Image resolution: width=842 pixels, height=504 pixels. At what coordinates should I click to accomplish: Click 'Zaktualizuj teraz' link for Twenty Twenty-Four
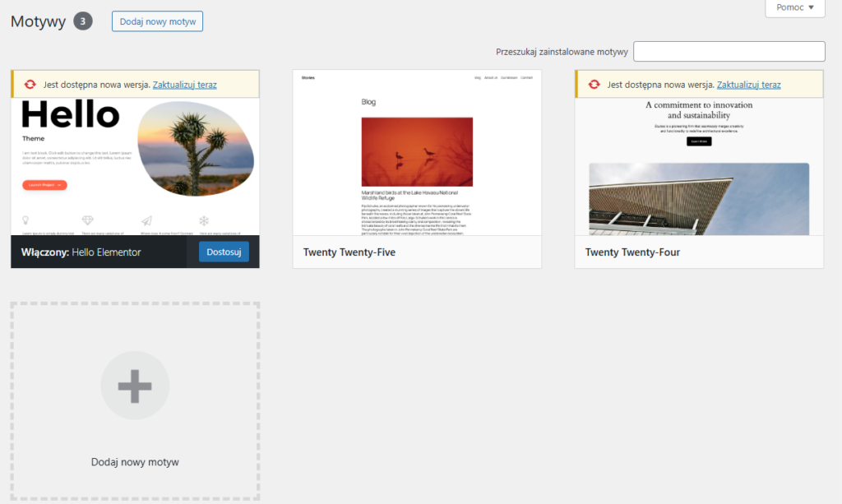pos(748,85)
